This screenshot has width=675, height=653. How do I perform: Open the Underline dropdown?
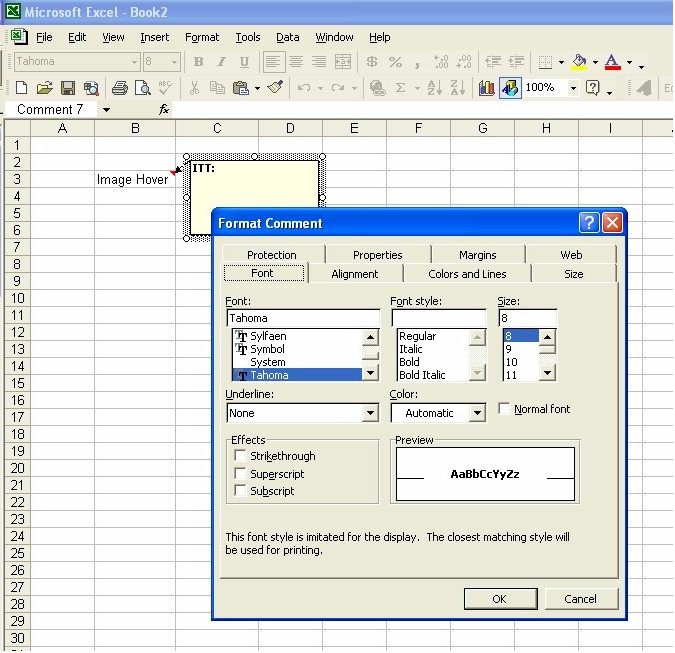[x=370, y=413]
